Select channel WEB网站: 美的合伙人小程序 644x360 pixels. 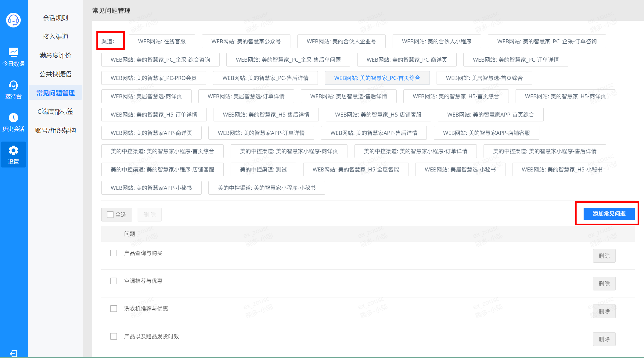[437, 41]
